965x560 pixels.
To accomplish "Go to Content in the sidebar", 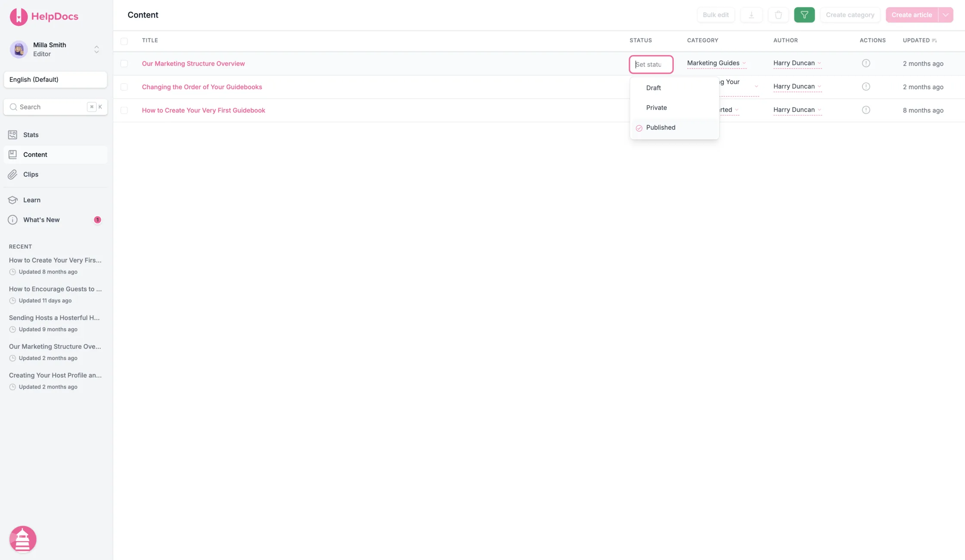I will (x=55, y=155).
